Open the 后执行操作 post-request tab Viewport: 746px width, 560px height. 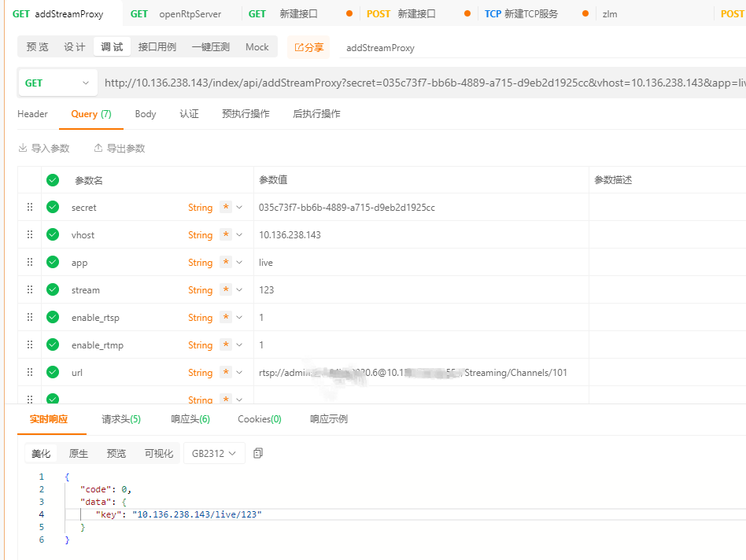[x=316, y=114]
